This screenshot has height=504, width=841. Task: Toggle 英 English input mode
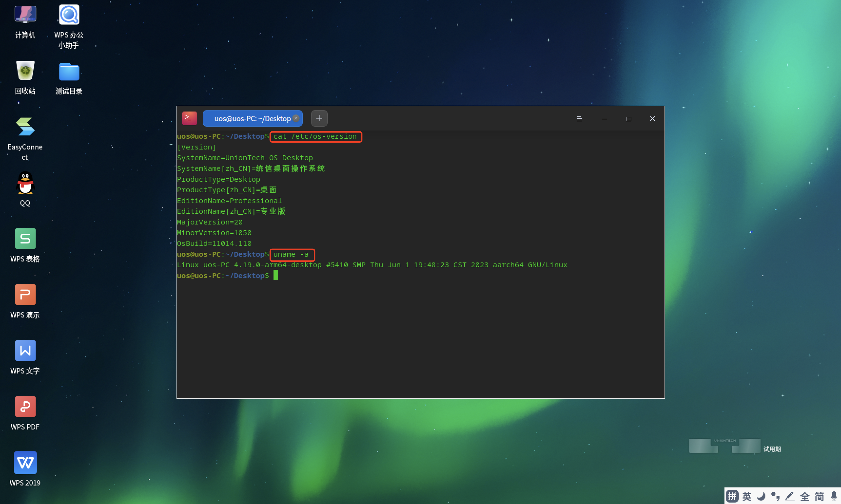[x=747, y=496]
